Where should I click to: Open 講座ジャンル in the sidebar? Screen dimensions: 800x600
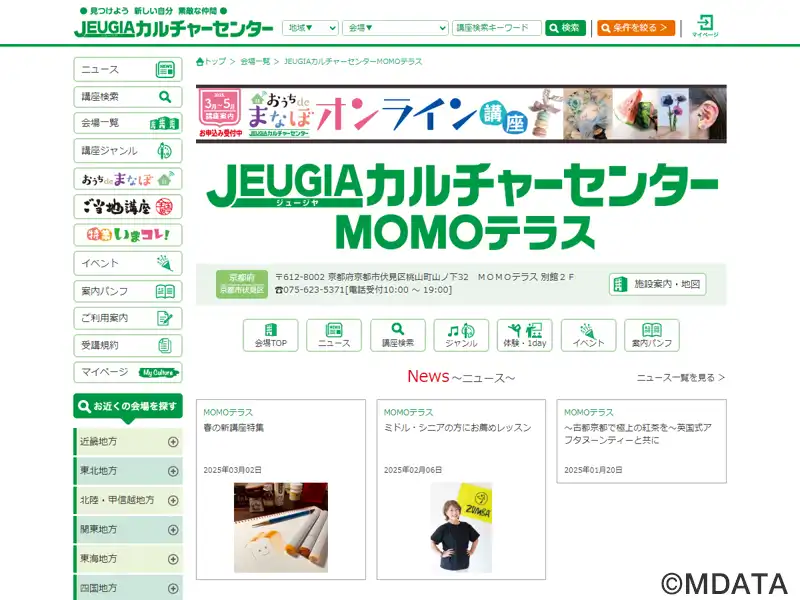128,151
